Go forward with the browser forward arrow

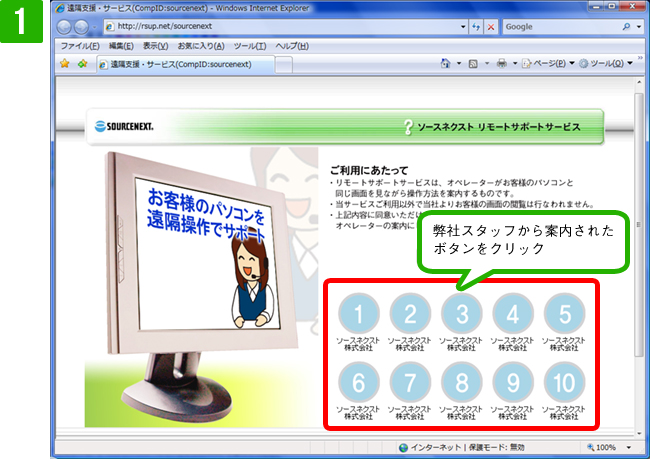81,27
